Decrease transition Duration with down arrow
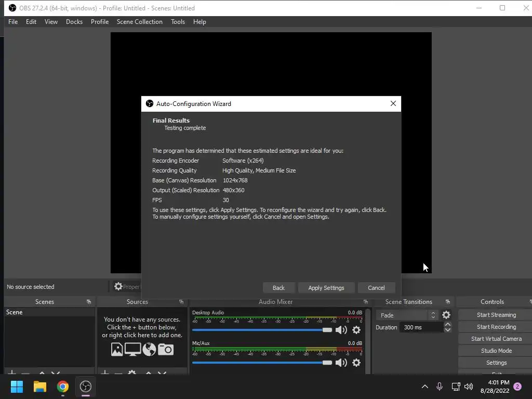This screenshot has height=399, width=532. click(447, 330)
